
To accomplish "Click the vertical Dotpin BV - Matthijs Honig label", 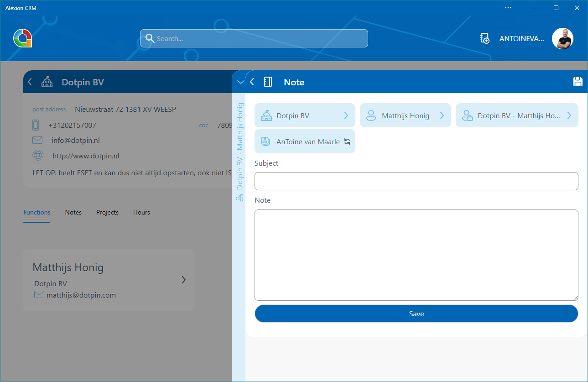I will (240, 146).
